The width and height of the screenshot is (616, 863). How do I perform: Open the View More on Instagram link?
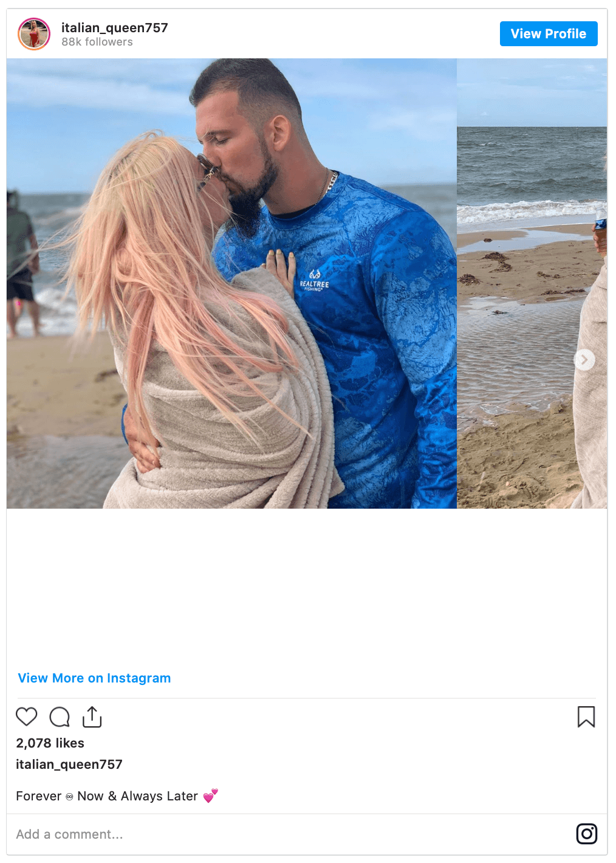[x=94, y=678]
